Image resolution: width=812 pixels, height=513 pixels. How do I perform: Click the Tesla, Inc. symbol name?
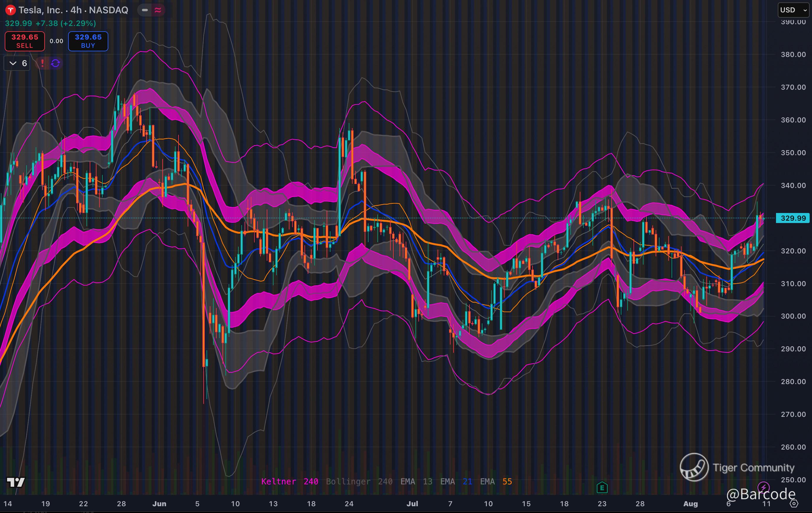click(40, 10)
